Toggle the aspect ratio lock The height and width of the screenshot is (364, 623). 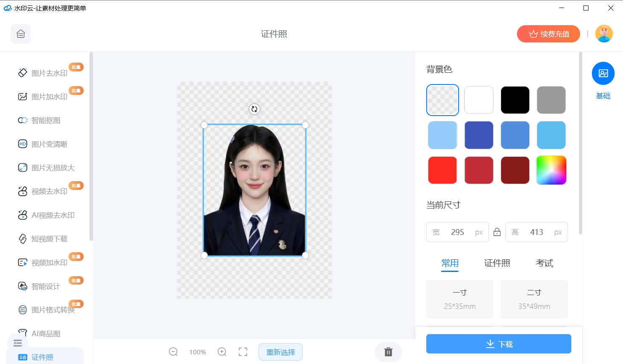click(x=497, y=232)
